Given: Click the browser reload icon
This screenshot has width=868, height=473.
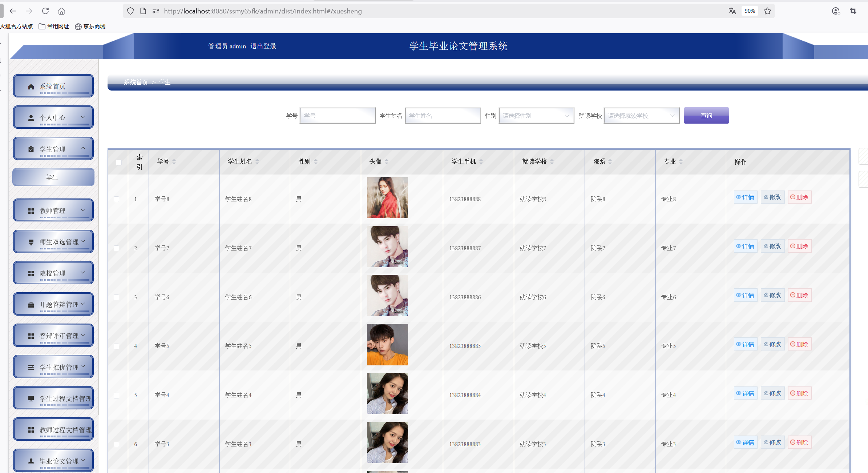Looking at the screenshot, I should (x=45, y=11).
